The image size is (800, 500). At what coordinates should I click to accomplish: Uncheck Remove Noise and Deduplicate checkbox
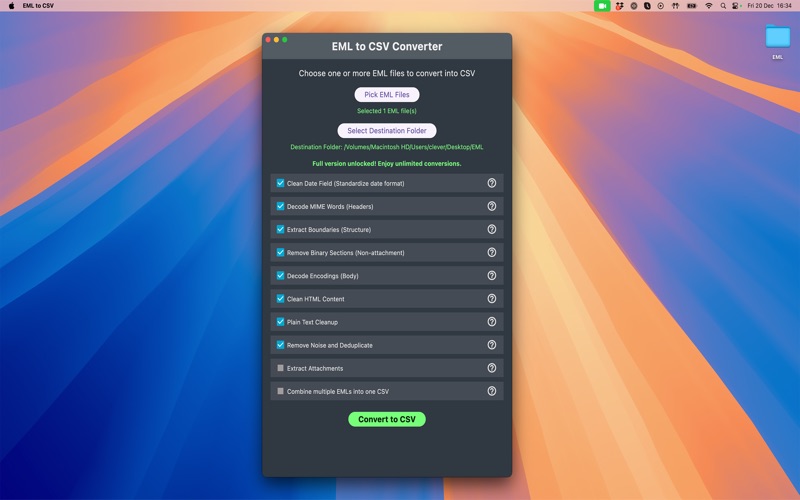coord(280,345)
